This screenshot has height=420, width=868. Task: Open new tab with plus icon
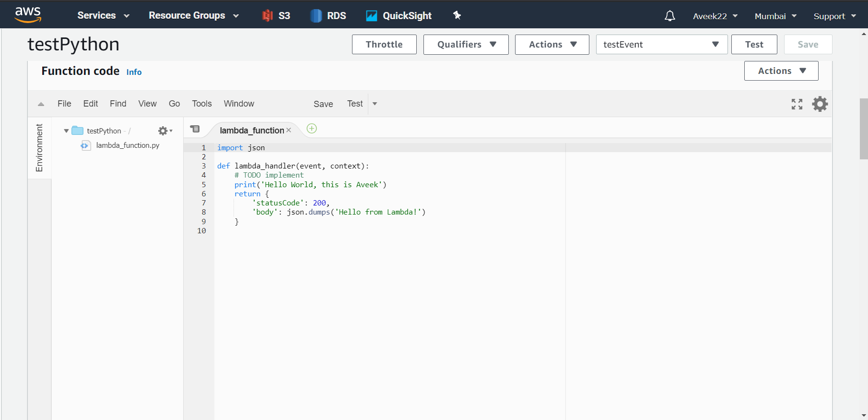coord(312,129)
